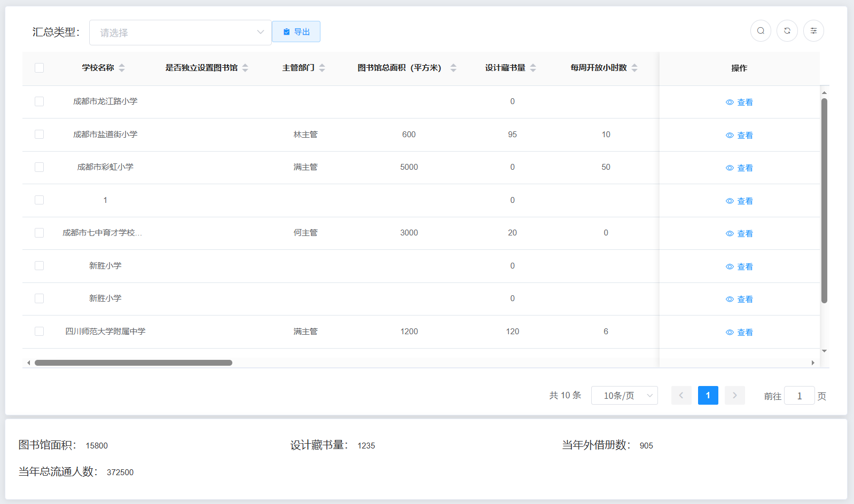Image resolution: width=854 pixels, height=504 pixels.
Task: Click the 前往 page number input field
Action: point(799,396)
